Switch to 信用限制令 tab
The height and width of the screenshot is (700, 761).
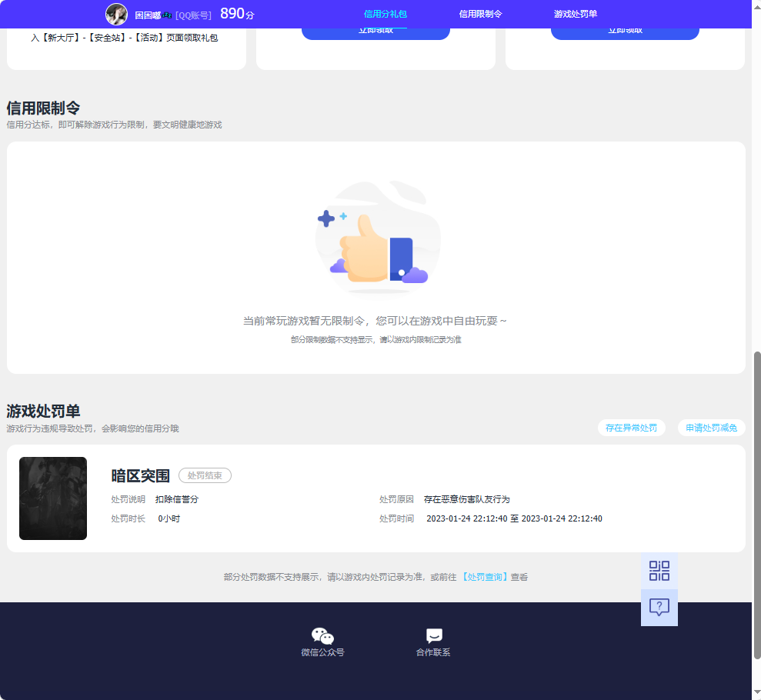pos(480,14)
